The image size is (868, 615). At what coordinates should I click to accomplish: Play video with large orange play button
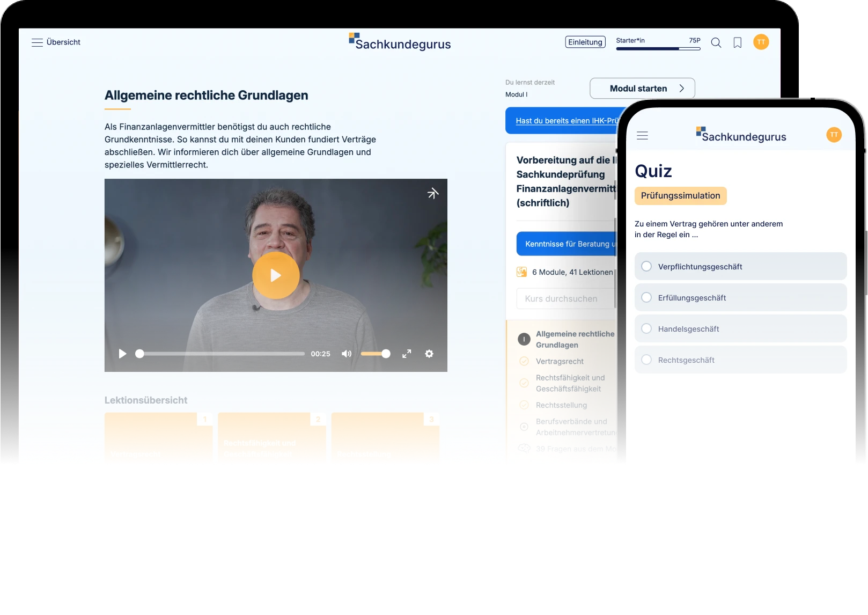coord(276,275)
